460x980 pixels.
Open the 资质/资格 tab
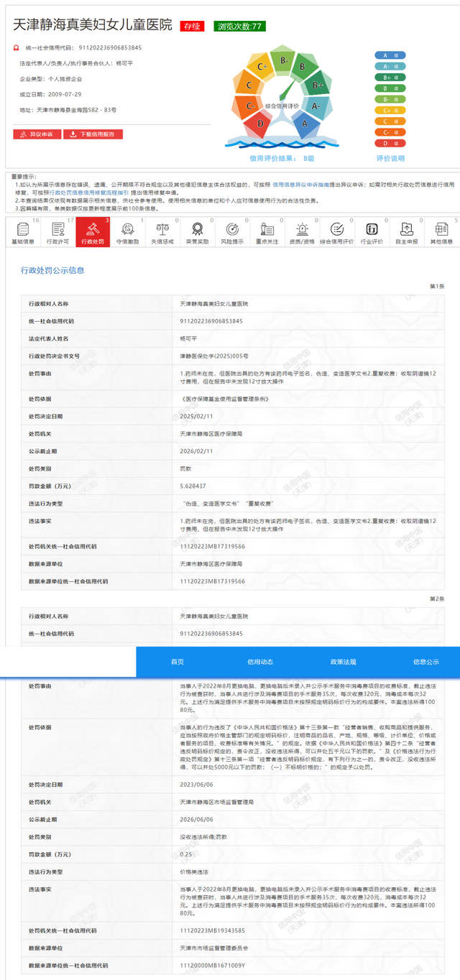(302, 232)
